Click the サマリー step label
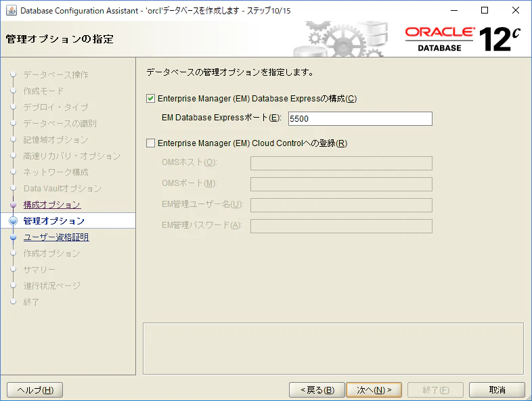The image size is (532, 401). 39,270
